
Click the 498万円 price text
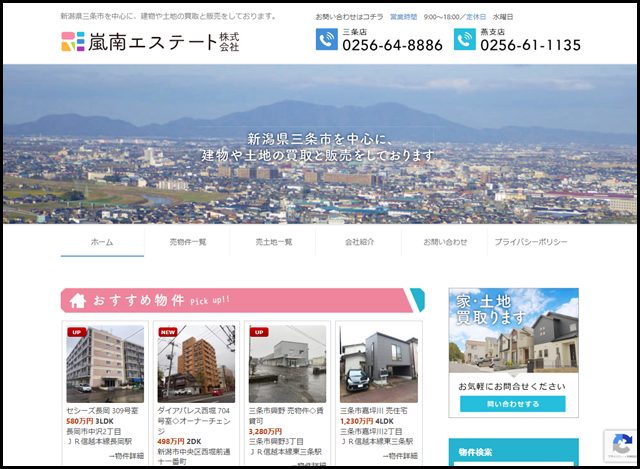click(171, 441)
